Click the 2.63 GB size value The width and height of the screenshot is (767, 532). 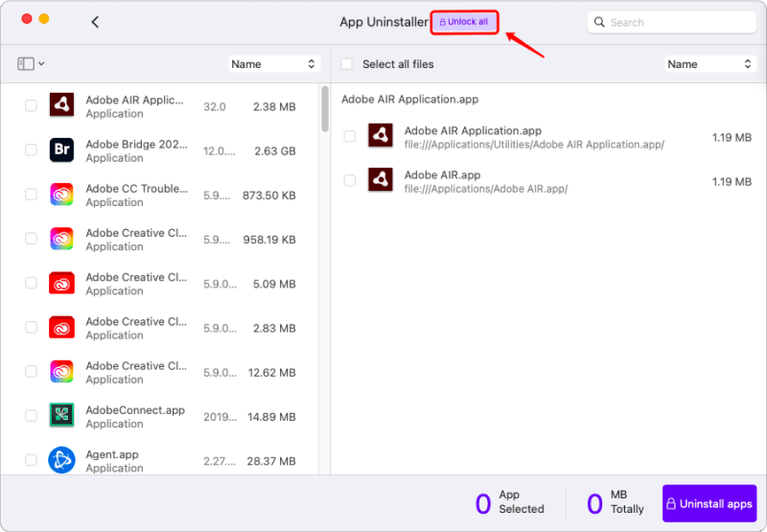275,151
